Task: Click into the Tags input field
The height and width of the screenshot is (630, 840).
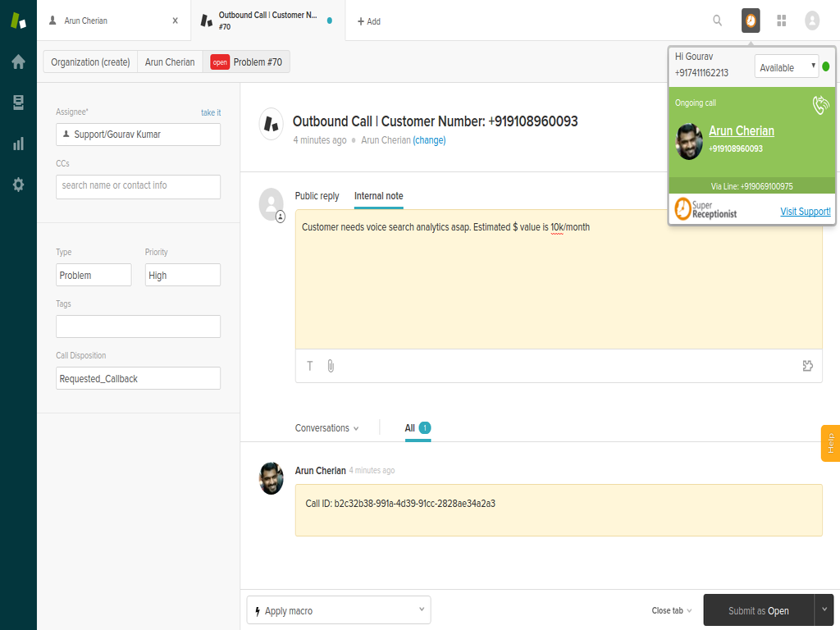Action: click(x=138, y=326)
